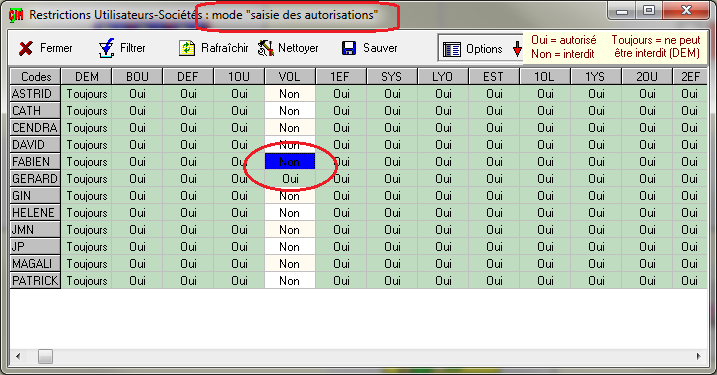
Task: Click the horizontal scrollbar right arrow
Action: [698, 356]
